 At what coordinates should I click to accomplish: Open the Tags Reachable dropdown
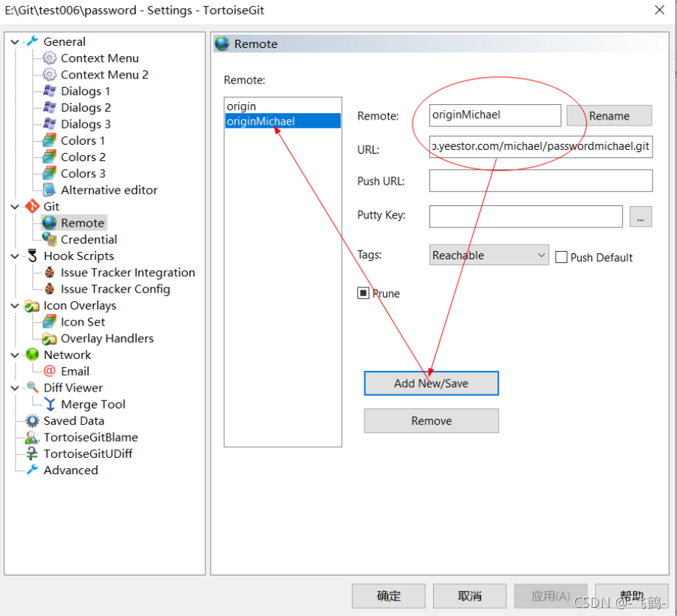pyautogui.click(x=489, y=255)
